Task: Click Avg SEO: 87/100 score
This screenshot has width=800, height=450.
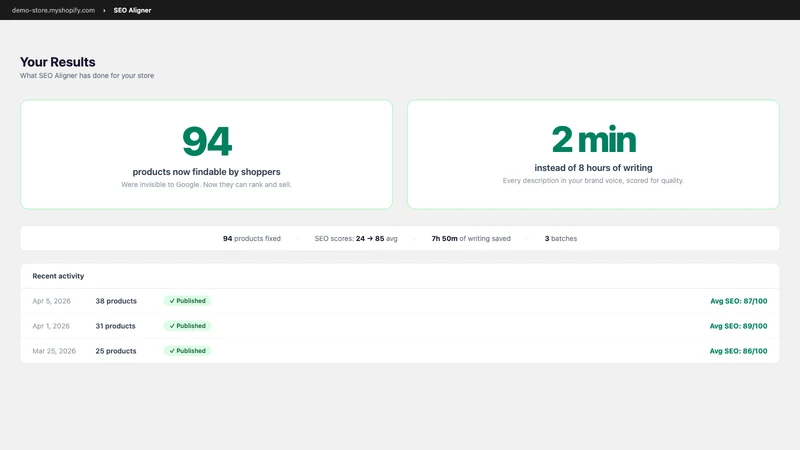Action: (738, 301)
